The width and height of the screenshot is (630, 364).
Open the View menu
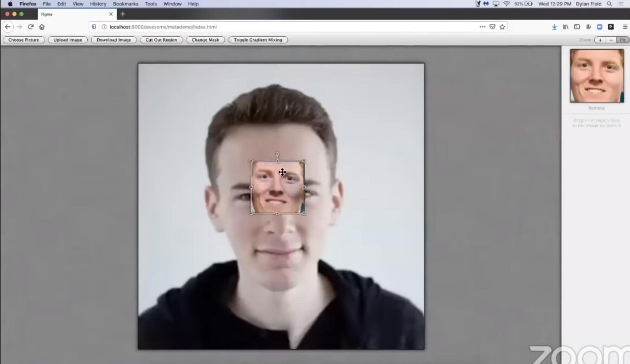point(78,4)
